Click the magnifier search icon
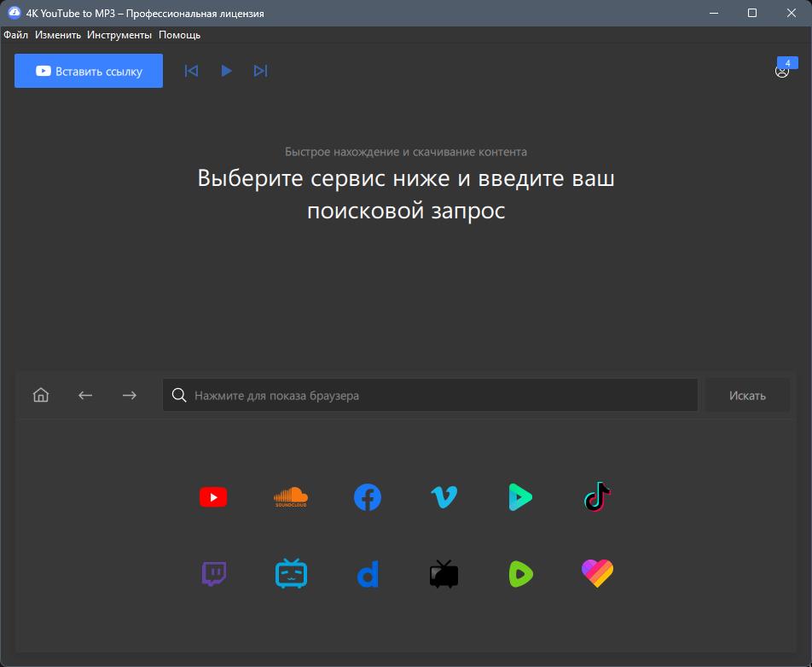Viewport: 812px width, 667px height. [x=179, y=395]
